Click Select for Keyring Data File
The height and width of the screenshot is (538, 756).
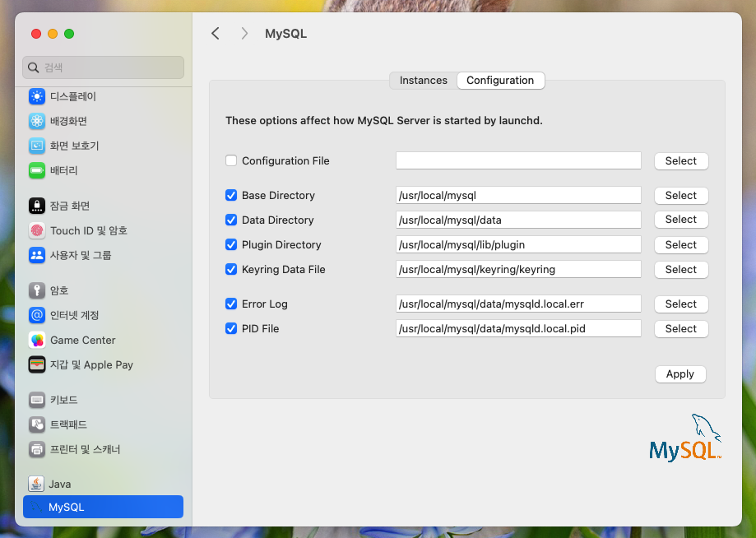[681, 270]
